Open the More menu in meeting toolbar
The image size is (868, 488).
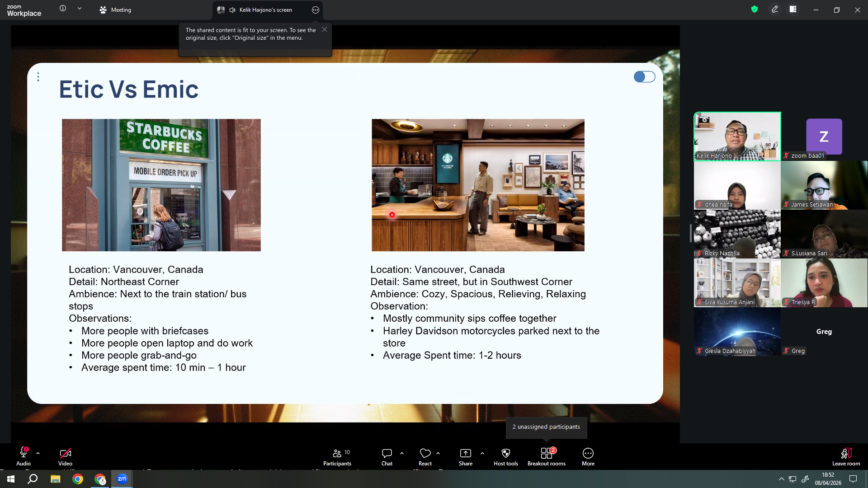coord(588,456)
